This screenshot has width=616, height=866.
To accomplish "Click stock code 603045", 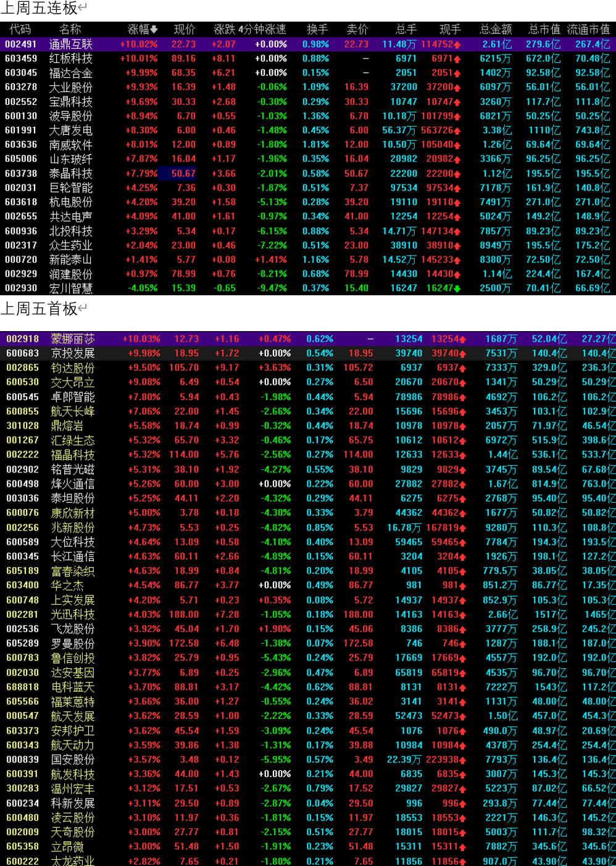I will (21, 73).
